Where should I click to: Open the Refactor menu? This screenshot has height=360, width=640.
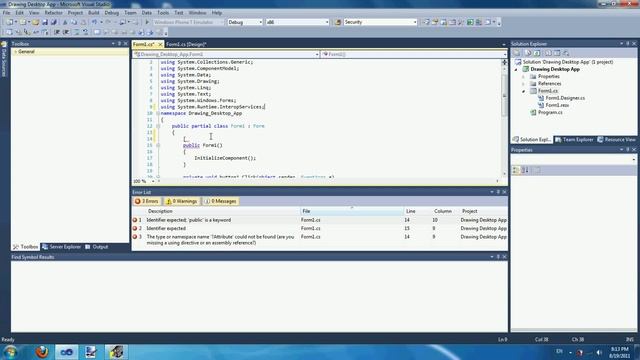(53, 13)
